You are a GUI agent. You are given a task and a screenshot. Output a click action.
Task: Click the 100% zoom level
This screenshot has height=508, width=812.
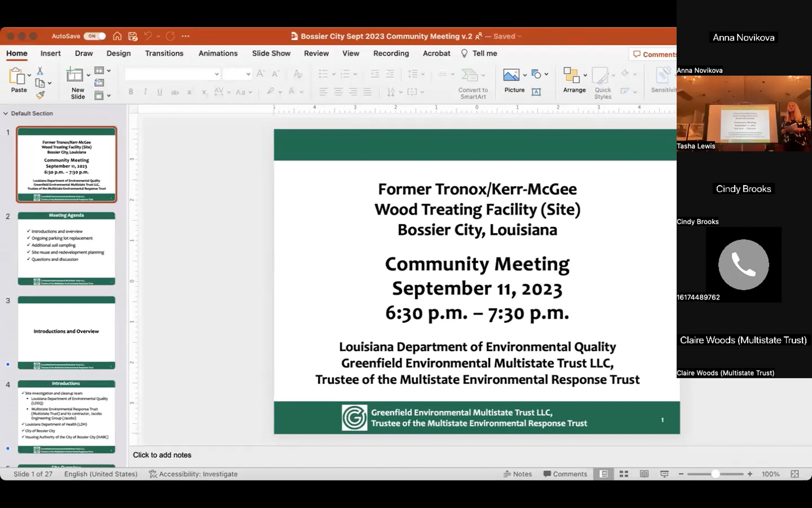[x=770, y=474]
